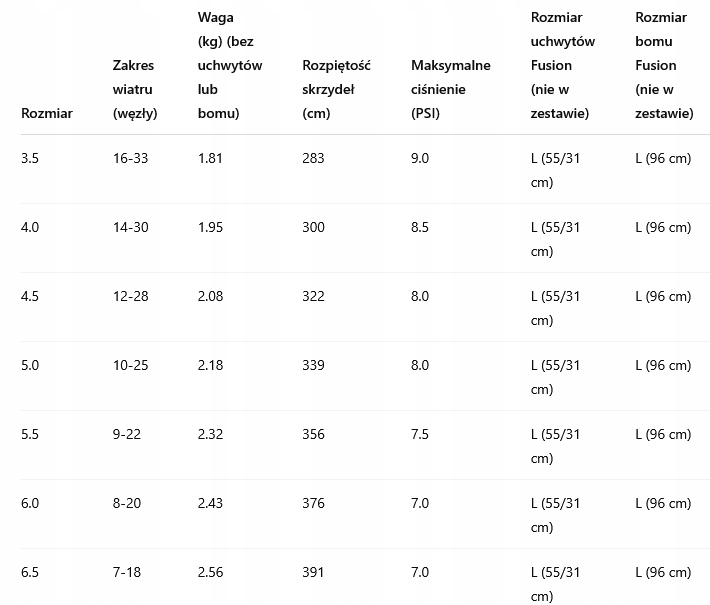Select the size 4.0 row label
The image size is (710, 605).
click(x=30, y=227)
